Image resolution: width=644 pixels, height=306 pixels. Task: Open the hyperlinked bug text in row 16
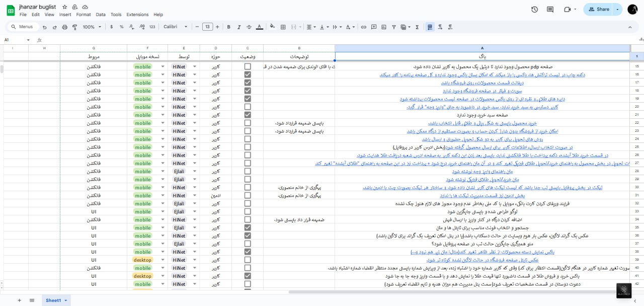pyautogui.click(x=482, y=74)
